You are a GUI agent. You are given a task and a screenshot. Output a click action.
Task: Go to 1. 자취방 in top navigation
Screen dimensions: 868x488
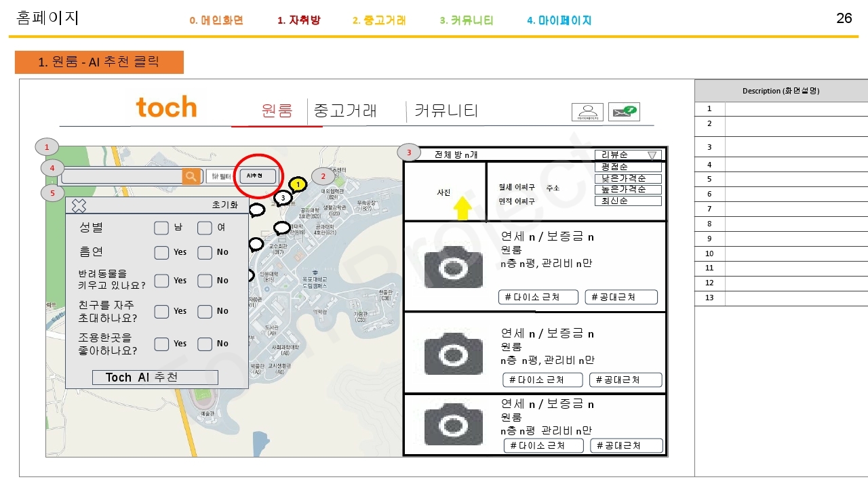click(299, 20)
